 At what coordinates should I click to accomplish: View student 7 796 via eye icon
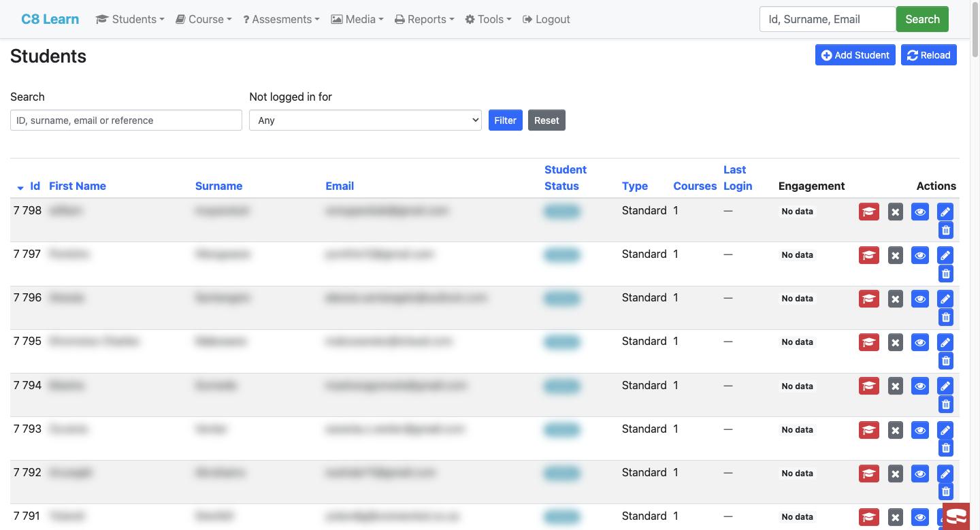(920, 299)
